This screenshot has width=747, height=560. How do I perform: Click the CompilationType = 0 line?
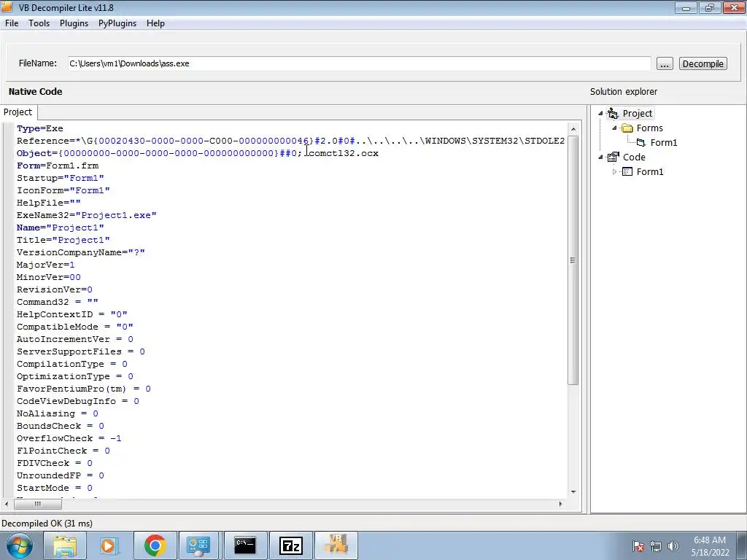point(72,364)
